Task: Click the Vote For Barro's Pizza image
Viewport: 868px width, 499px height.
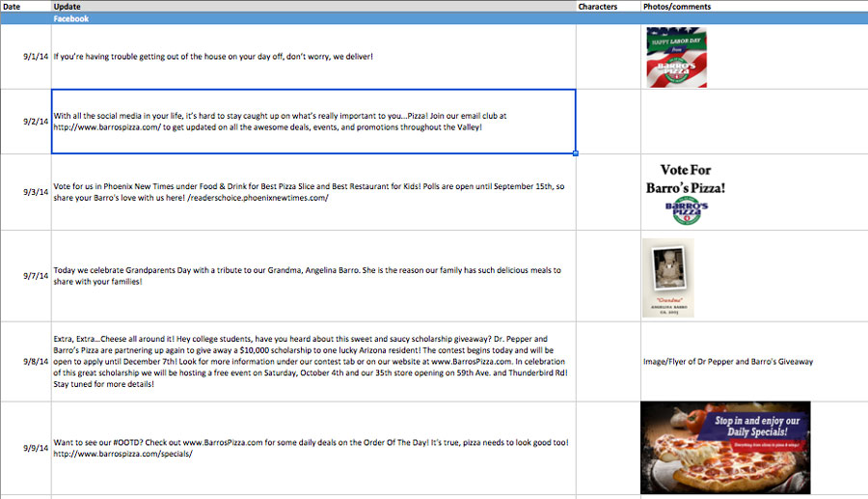Action: [x=686, y=193]
